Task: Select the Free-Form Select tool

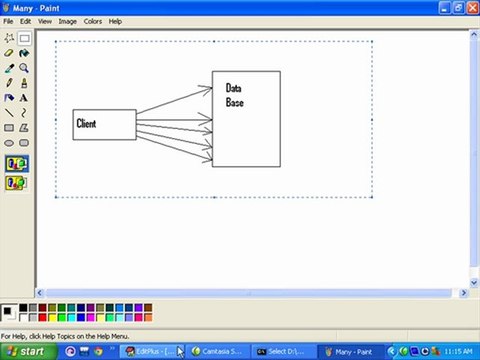Action: point(9,38)
